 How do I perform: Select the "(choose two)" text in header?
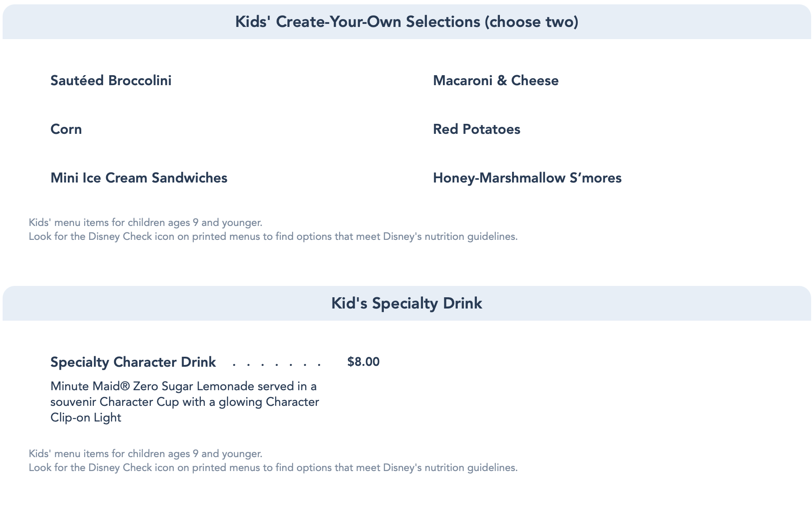pos(531,22)
